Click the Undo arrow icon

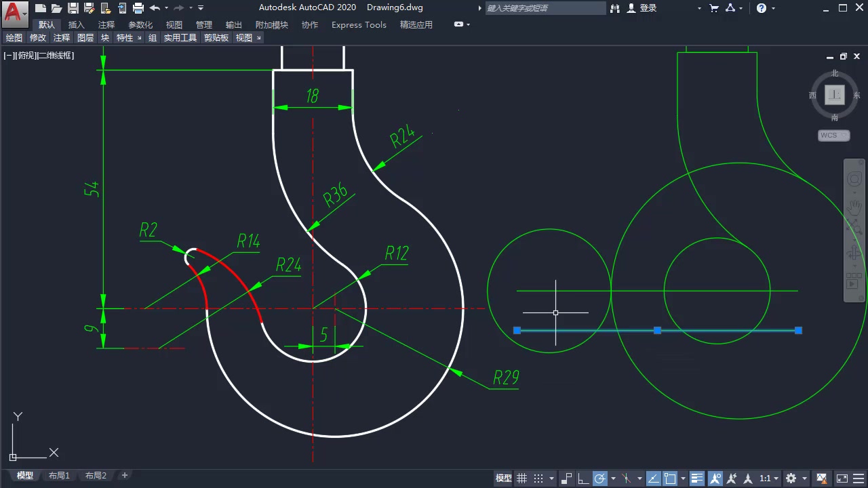point(155,8)
